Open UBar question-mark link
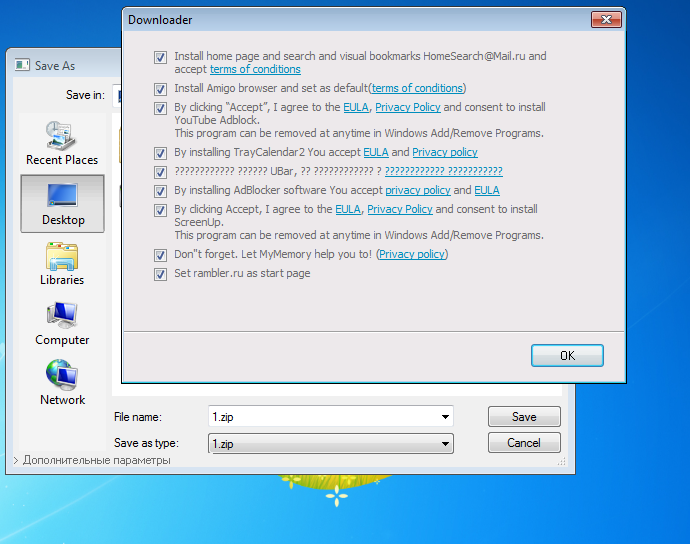This screenshot has width=690, height=544. pos(444,171)
